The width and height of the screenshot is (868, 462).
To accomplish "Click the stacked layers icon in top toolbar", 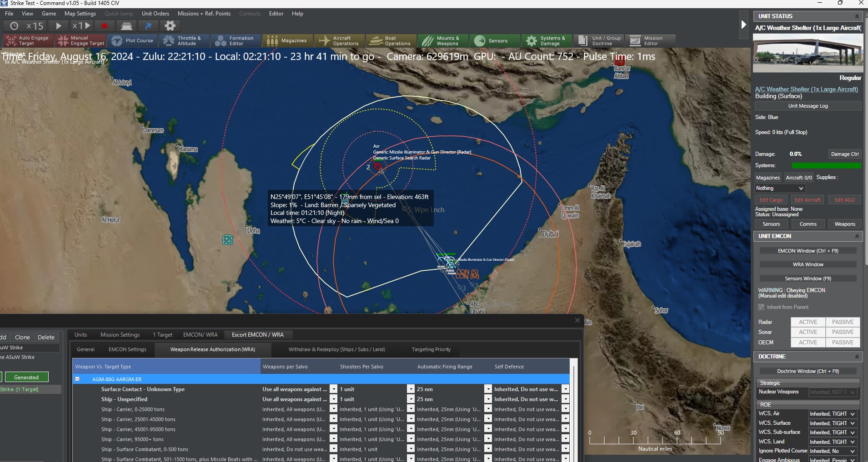I will [x=126, y=26].
